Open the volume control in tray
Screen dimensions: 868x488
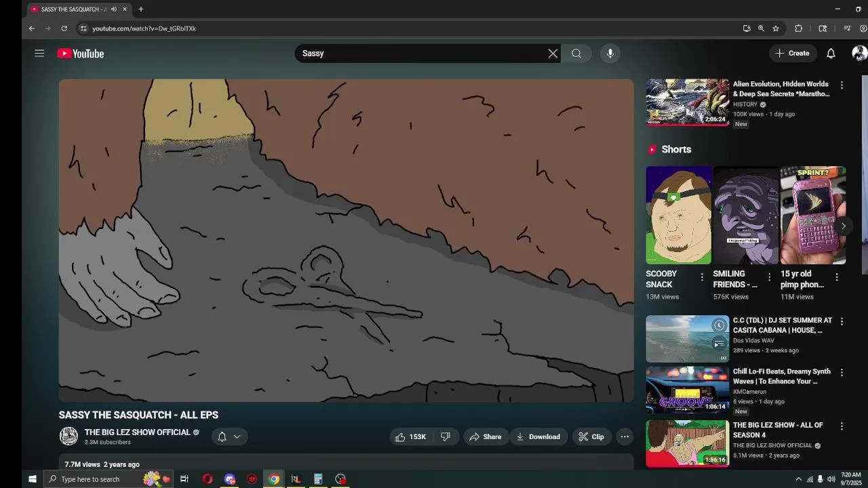pos(831,479)
